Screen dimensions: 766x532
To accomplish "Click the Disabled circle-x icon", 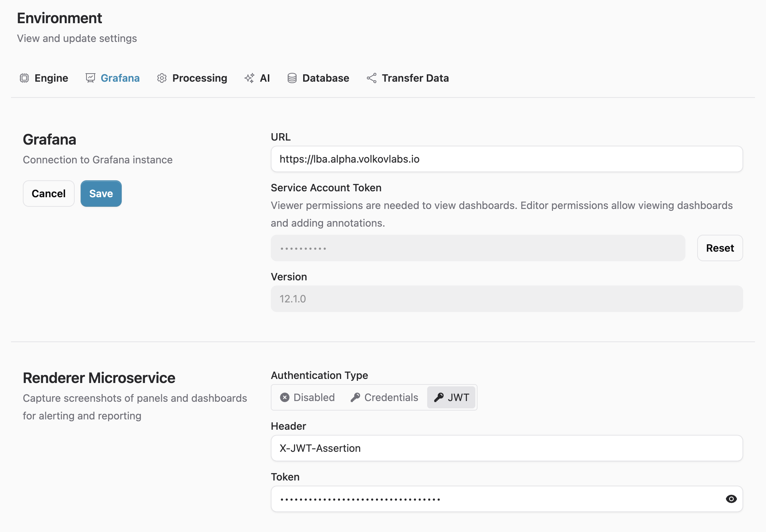I will 285,397.
